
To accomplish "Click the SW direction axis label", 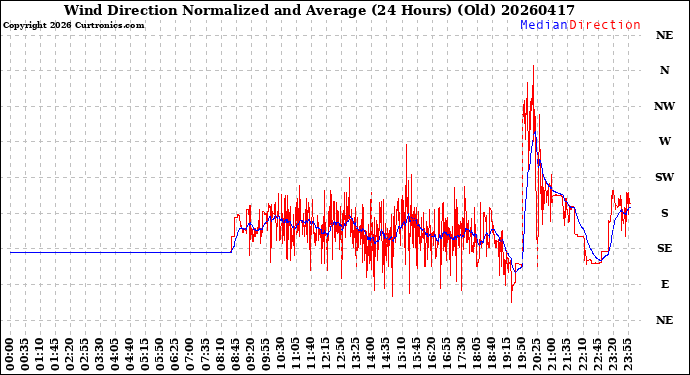I will click(664, 177).
